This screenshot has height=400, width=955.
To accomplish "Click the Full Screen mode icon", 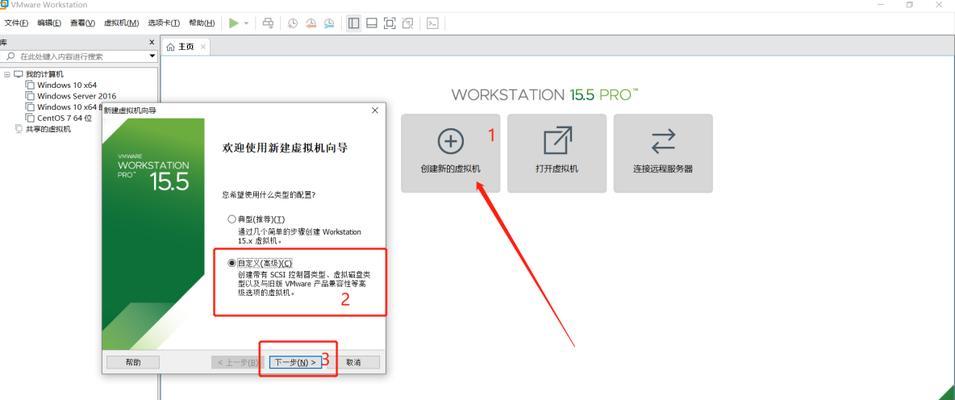I will 390,23.
